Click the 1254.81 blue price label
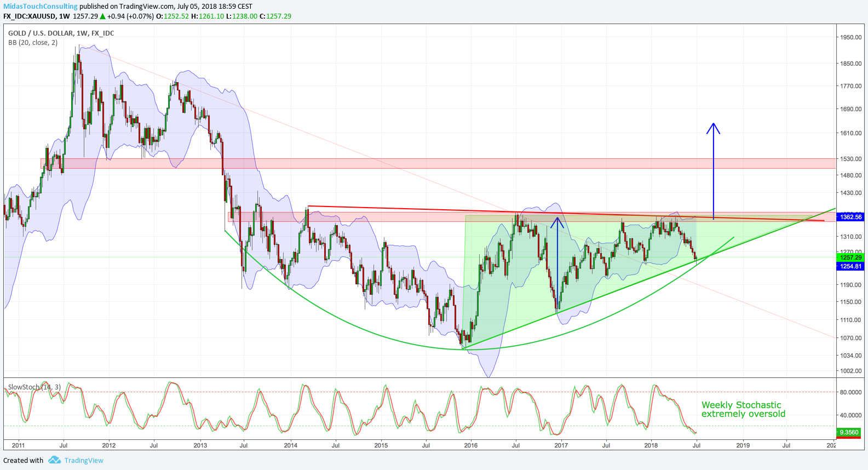868x470 pixels. point(850,266)
